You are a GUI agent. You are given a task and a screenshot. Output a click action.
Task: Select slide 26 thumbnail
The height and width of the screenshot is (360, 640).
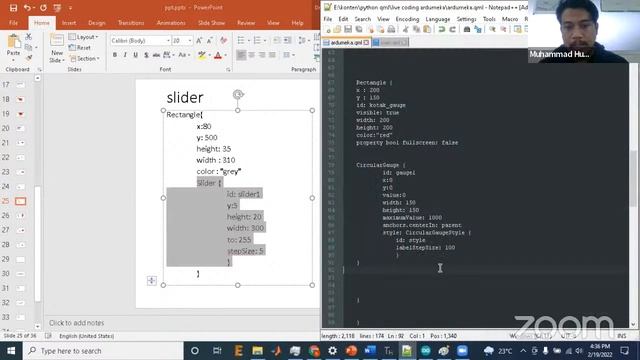(20, 215)
